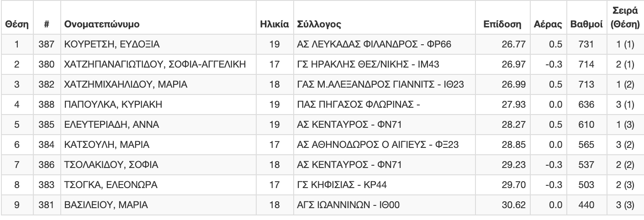Click club ΑΣ ΑΘΗΝΟΔΩΡΟΣ Ο ΑΙΓΙΕΥΣ - ΦΞ23
This screenshot has height=220, width=644.
click(378, 144)
